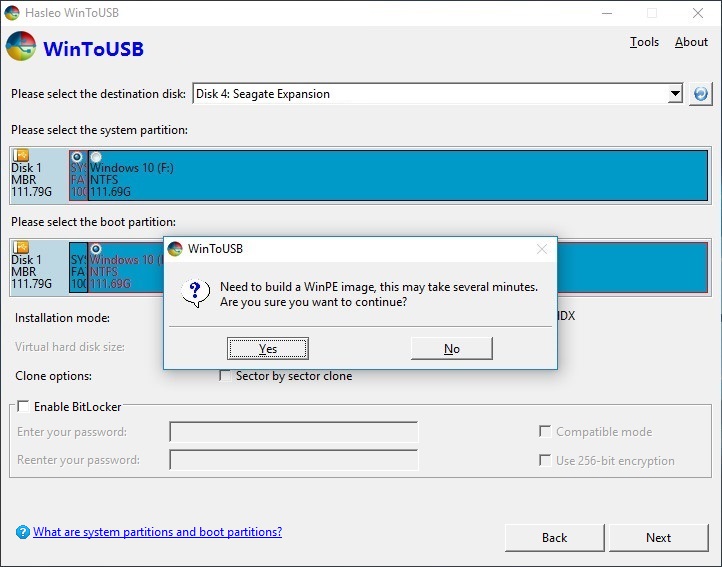This screenshot has height=567, width=722.
Task: Click the 'Installation mode:' label
Action: click(62, 318)
